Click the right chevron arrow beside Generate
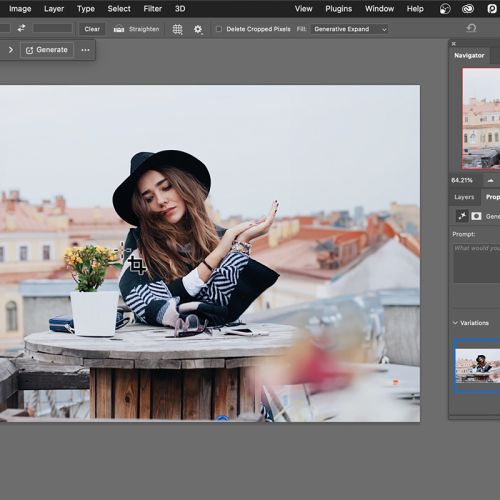 [x=11, y=50]
